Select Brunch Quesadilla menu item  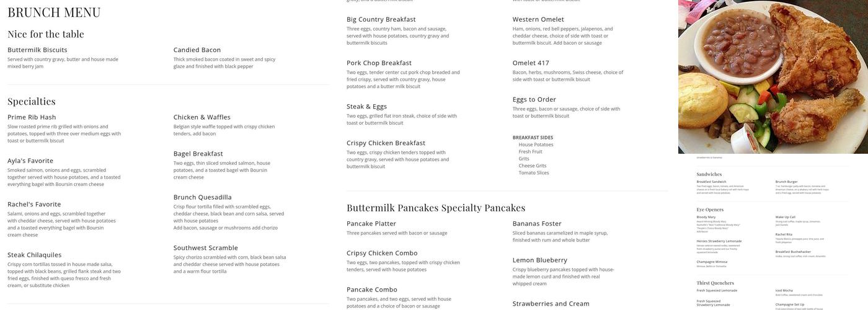pos(203,197)
